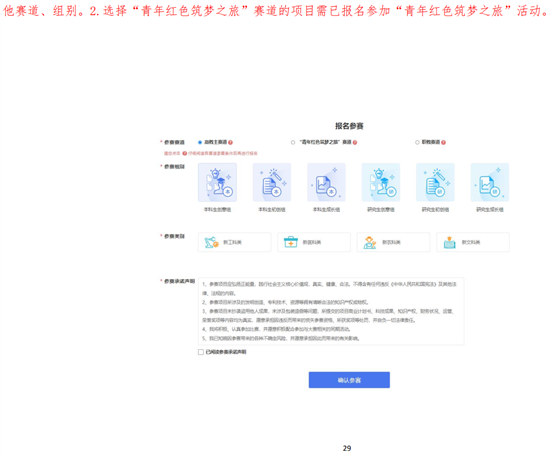The height and width of the screenshot is (456, 553).
Task: Select the 职教赛道 radio button
Action: [x=417, y=142]
